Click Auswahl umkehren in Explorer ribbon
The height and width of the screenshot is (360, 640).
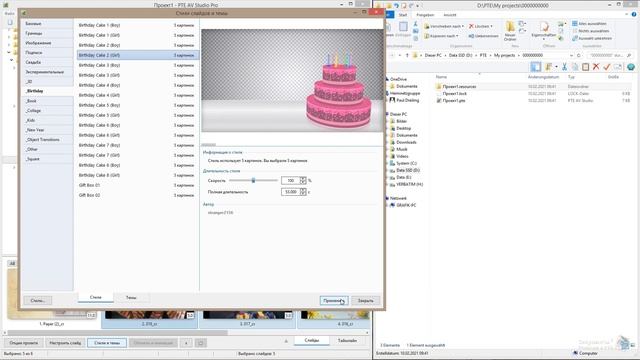click(x=592, y=38)
